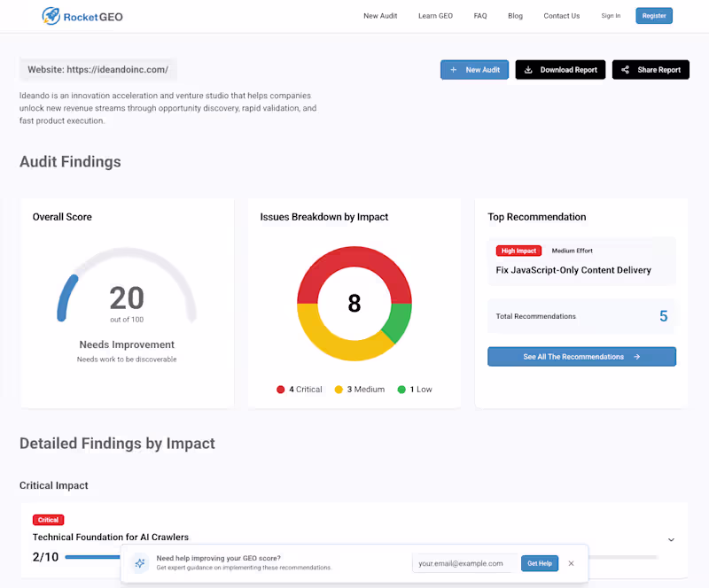709x588 pixels.
Task: Click the Sign In link
Action: 611,16
